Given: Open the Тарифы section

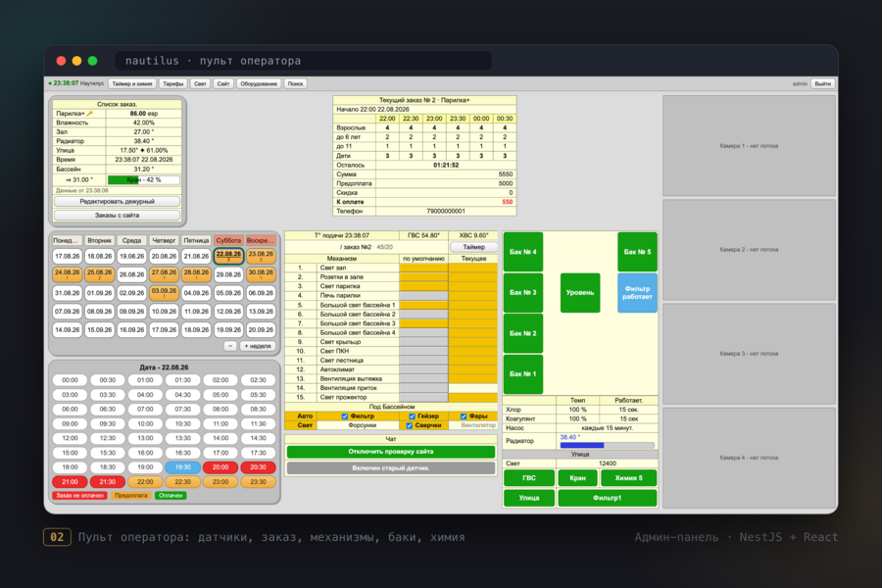Looking at the screenshot, I should 172,84.
